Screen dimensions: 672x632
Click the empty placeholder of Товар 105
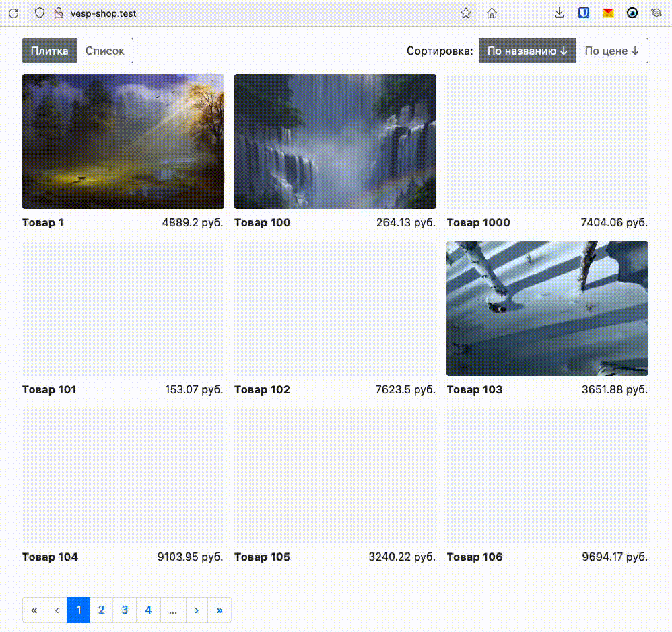tap(335, 476)
